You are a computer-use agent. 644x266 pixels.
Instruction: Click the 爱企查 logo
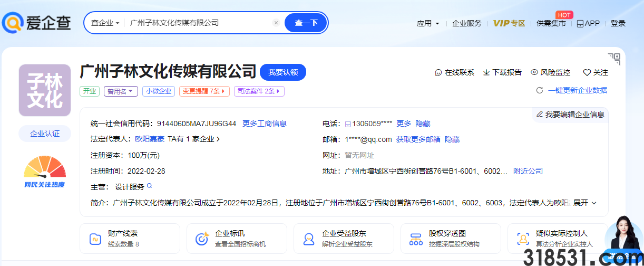point(36,23)
